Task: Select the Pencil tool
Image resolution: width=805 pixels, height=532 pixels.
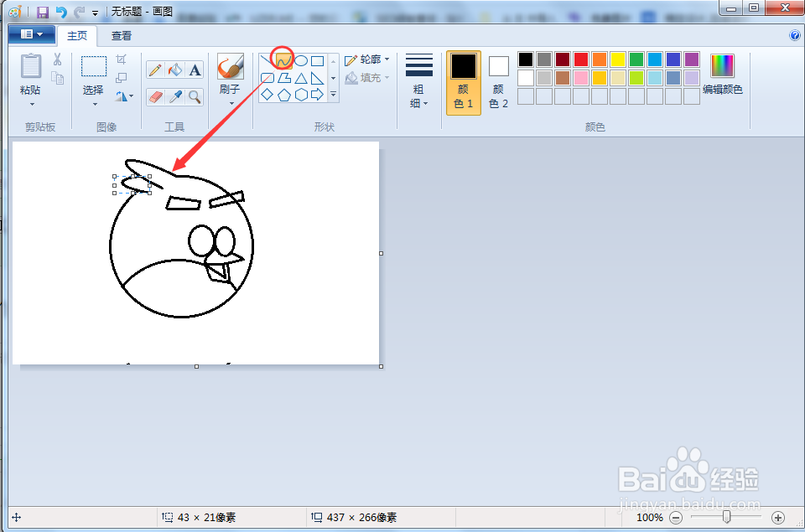Action: pos(155,70)
